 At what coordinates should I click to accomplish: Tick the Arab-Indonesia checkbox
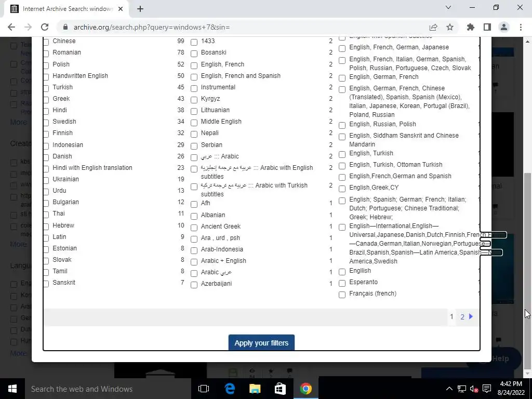click(194, 250)
